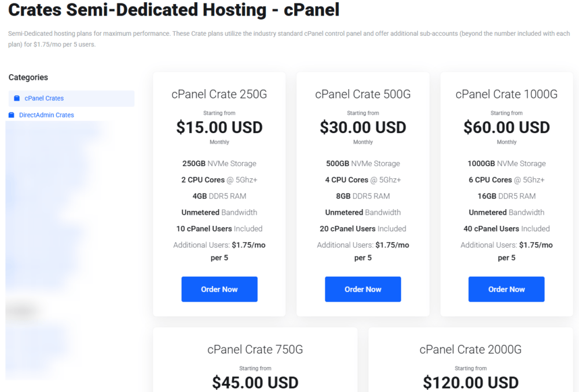Viewport: 579px width, 392px height.
Task: Order Now for cPanel Crate 500G
Action: 362,289
